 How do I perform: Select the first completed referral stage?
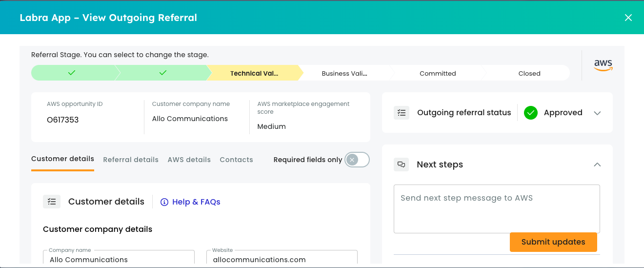point(72,73)
